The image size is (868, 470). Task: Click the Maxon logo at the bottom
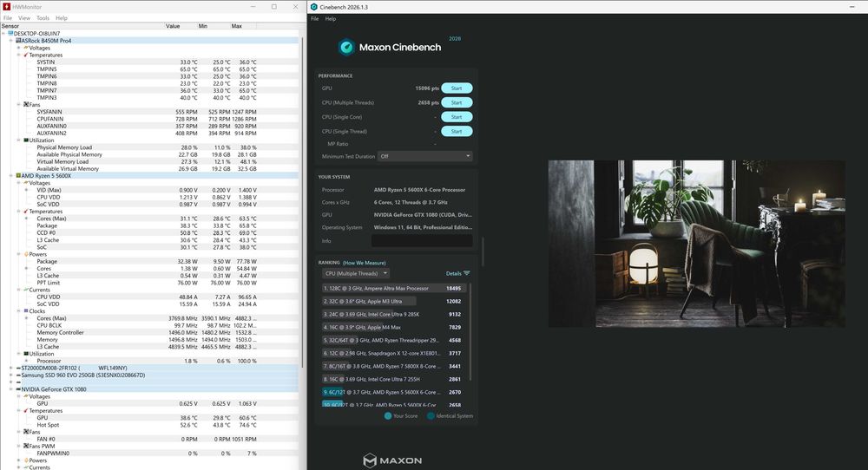coord(392,460)
